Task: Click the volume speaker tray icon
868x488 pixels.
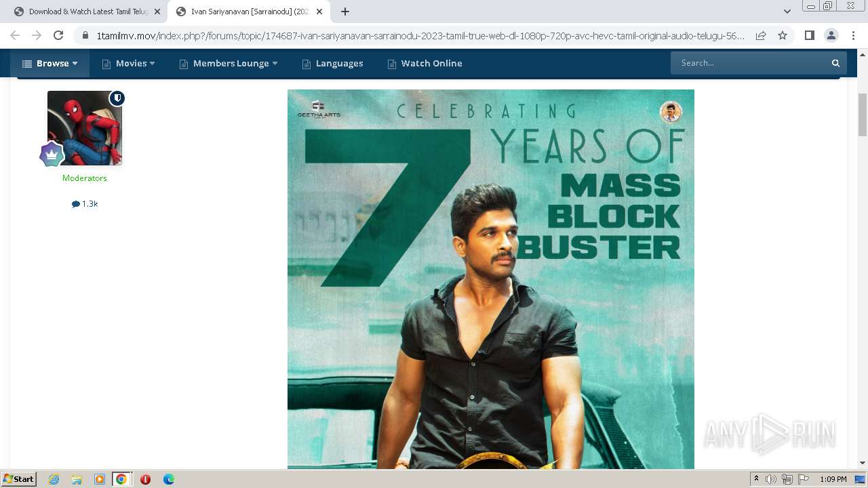Action: 771,479
